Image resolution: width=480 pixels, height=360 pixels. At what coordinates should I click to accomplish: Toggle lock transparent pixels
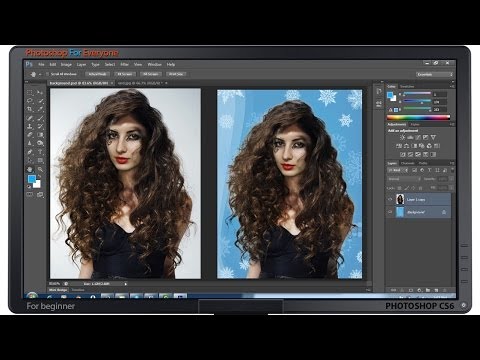400,188
